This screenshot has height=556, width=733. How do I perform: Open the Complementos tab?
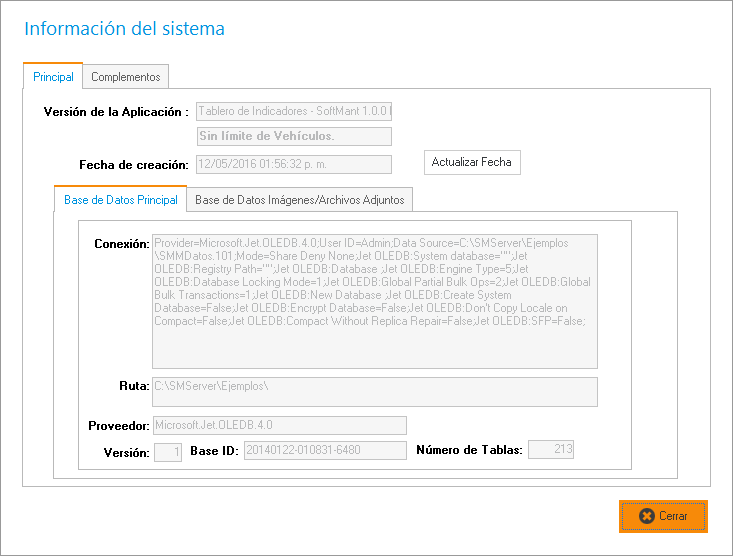(x=126, y=77)
